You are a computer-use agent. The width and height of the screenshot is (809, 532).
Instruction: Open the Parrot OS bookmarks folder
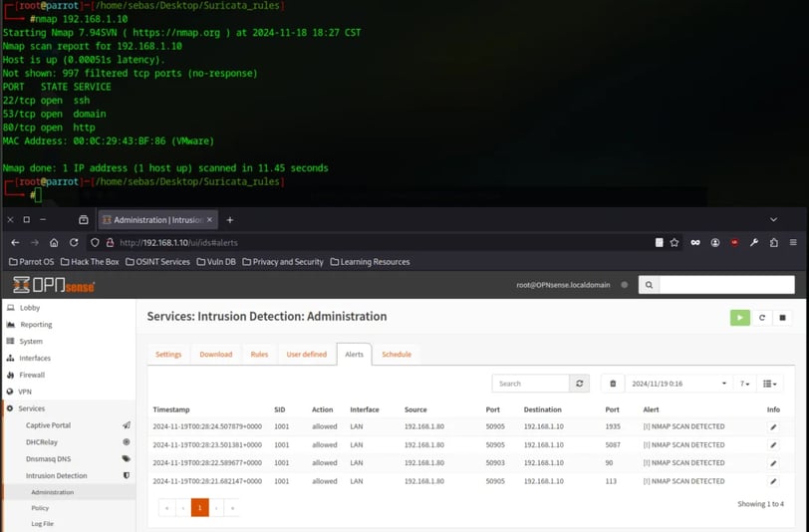coord(32,262)
